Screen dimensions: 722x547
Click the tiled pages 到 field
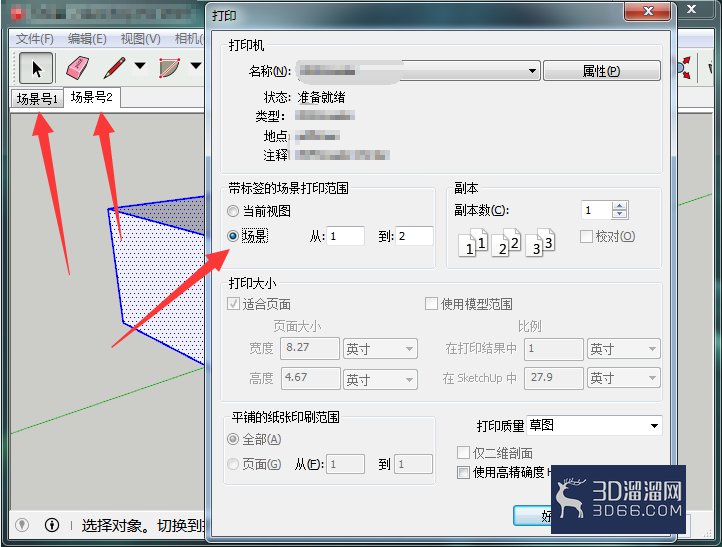[413, 464]
